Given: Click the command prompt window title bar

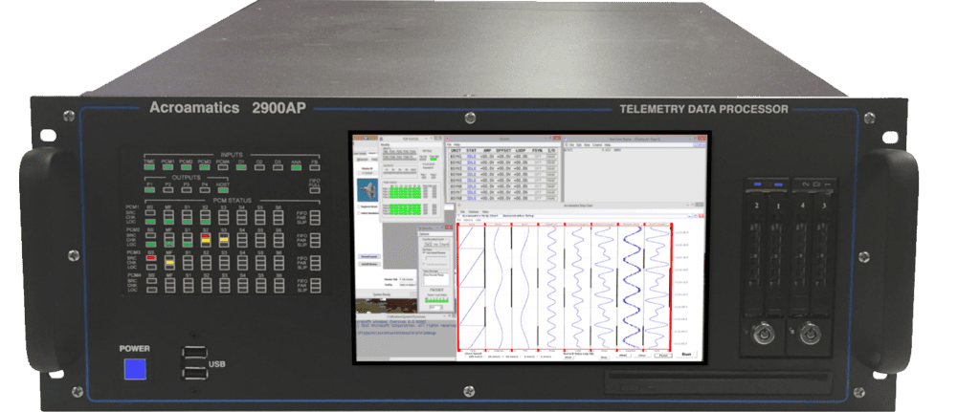Looking at the screenshot, I should [405, 318].
